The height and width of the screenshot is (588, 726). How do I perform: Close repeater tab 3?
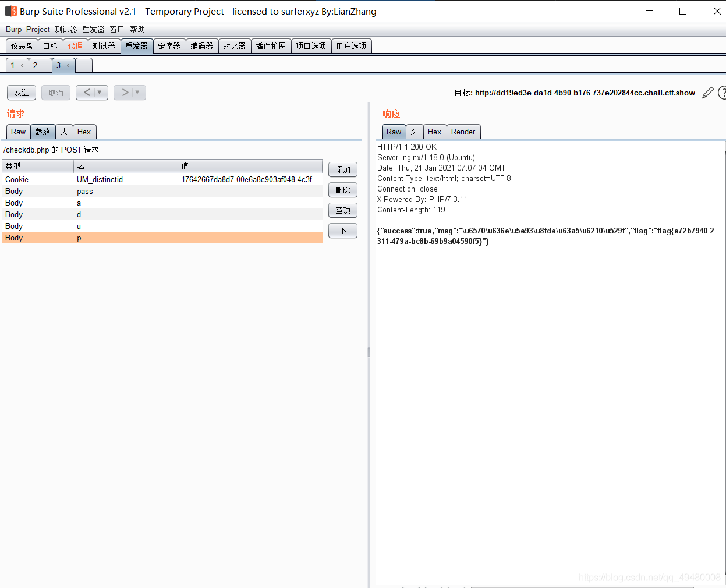68,66
